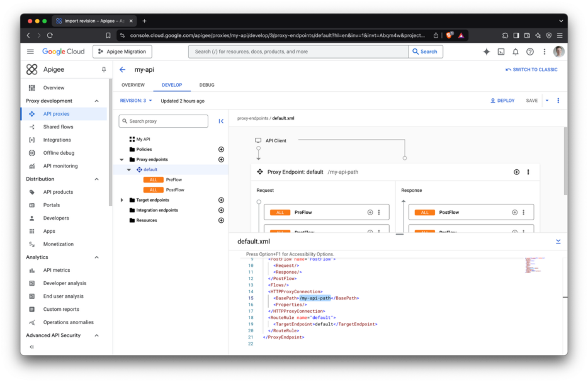Open response PostFlow more options menu
Viewport: 588px width, 382px height.
[x=524, y=212]
